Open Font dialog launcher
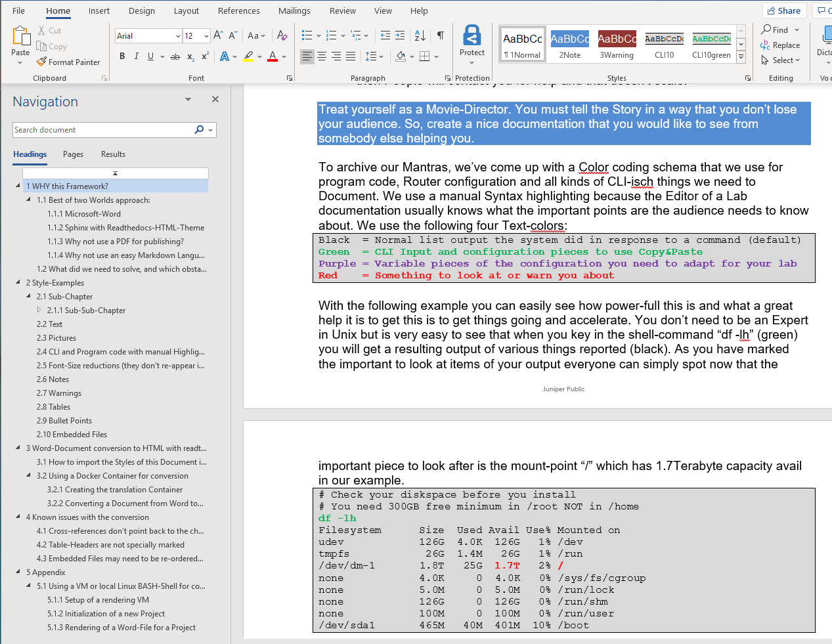This screenshot has width=832, height=644. [x=290, y=78]
